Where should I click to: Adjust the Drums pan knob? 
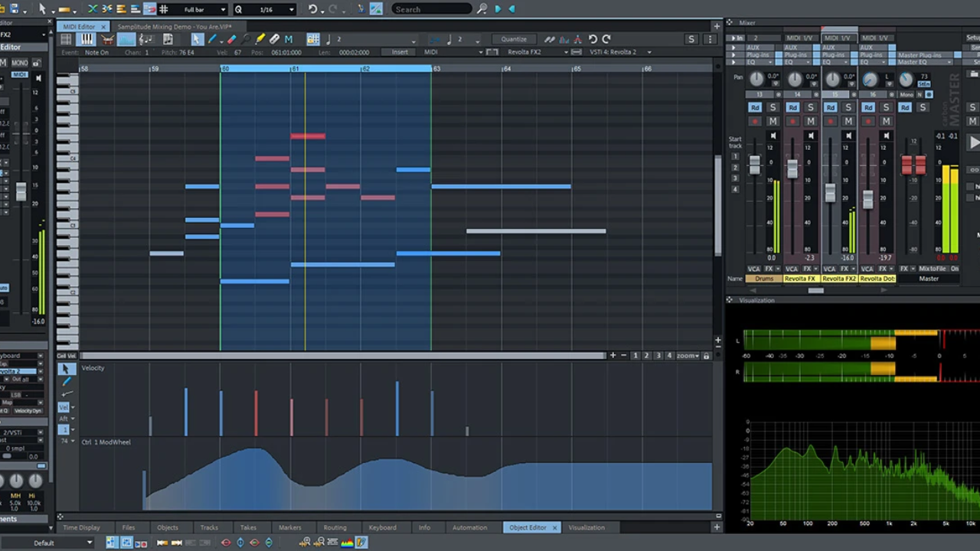click(x=756, y=79)
